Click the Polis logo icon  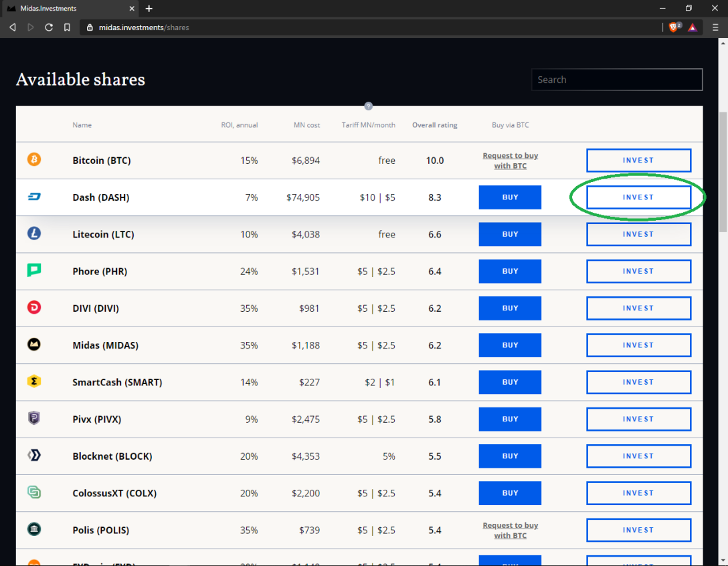tap(34, 529)
